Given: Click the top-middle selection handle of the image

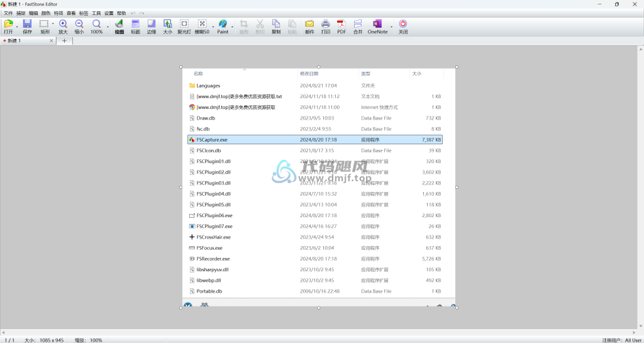Looking at the screenshot, I should point(319,67).
